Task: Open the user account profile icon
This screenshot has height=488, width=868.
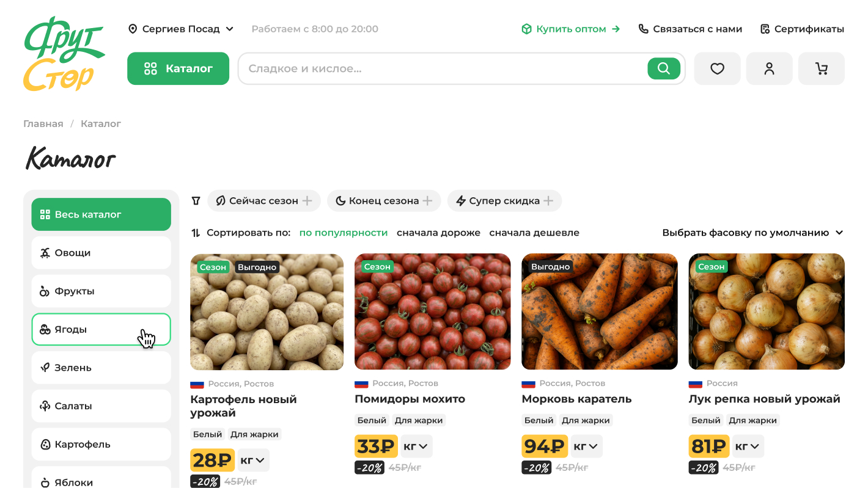Action: pos(769,68)
